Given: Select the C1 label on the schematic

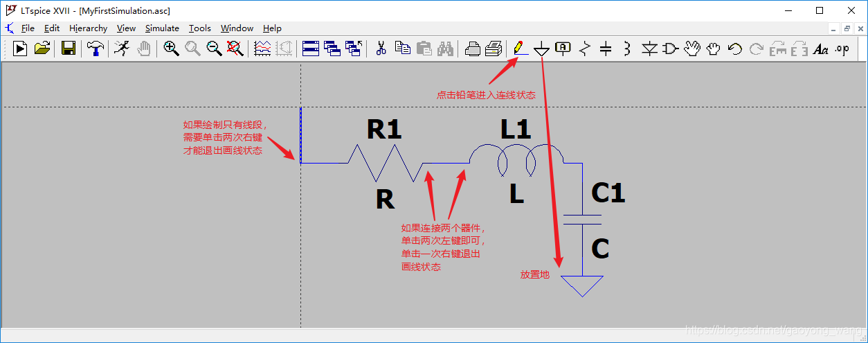Looking at the screenshot, I should tap(608, 193).
